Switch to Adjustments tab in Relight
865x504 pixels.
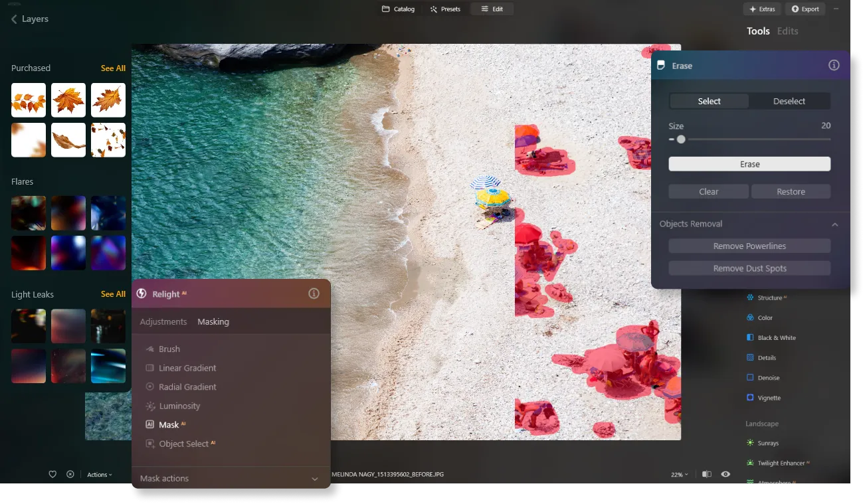pos(163,321)
